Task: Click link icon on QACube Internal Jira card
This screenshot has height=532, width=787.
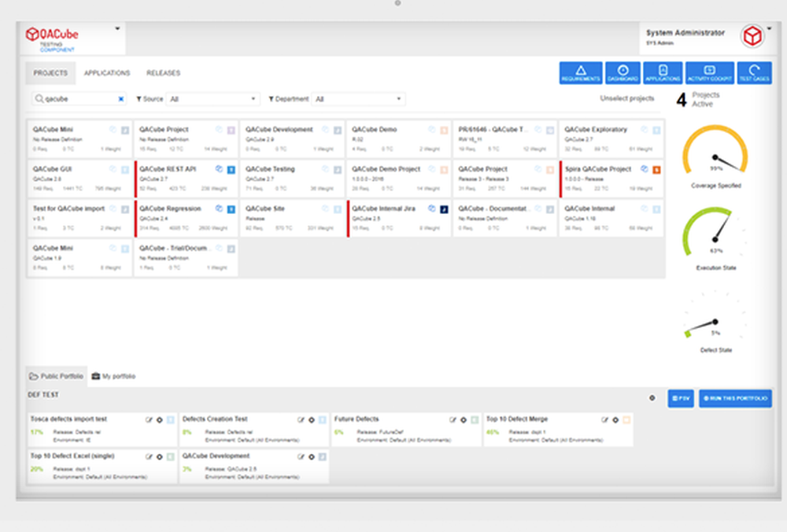Action: point(431,209)
